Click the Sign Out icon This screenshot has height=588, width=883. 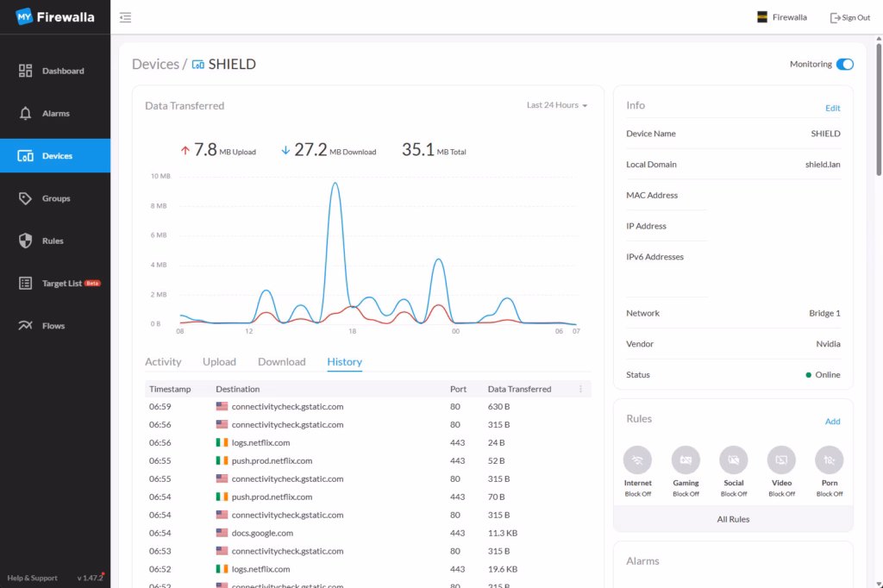(x=835, y=17)
